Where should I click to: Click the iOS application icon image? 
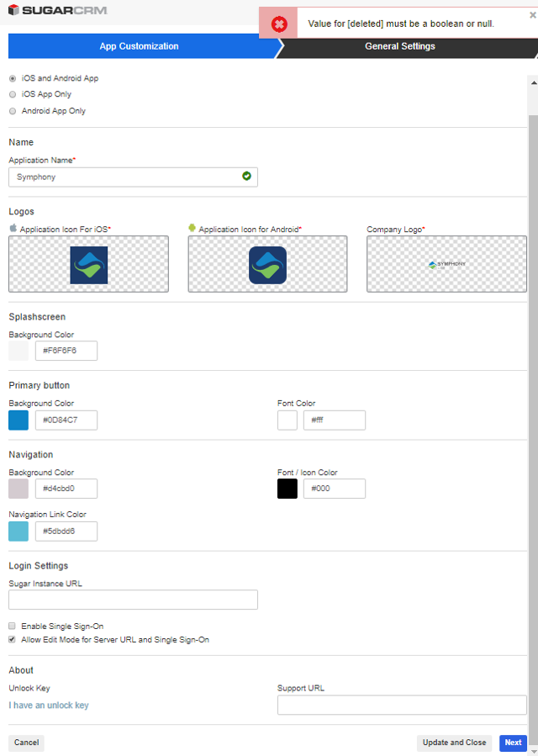point(88,264)
